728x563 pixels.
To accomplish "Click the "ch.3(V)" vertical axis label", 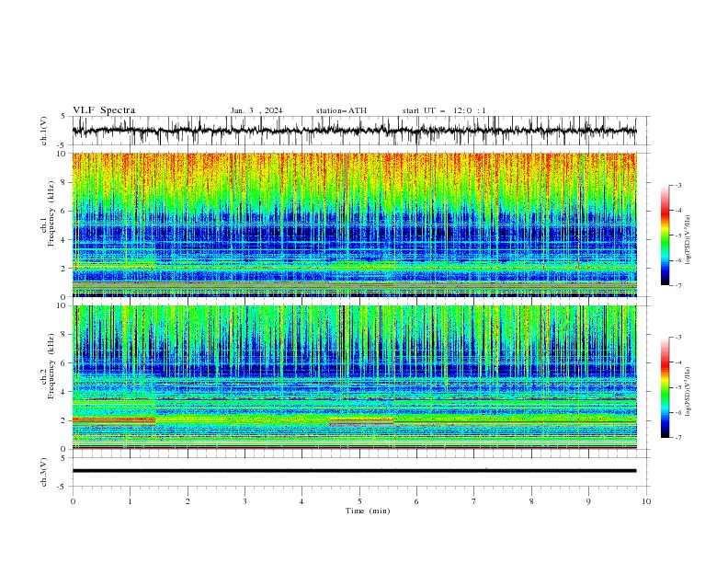I will tap(44, 472).
